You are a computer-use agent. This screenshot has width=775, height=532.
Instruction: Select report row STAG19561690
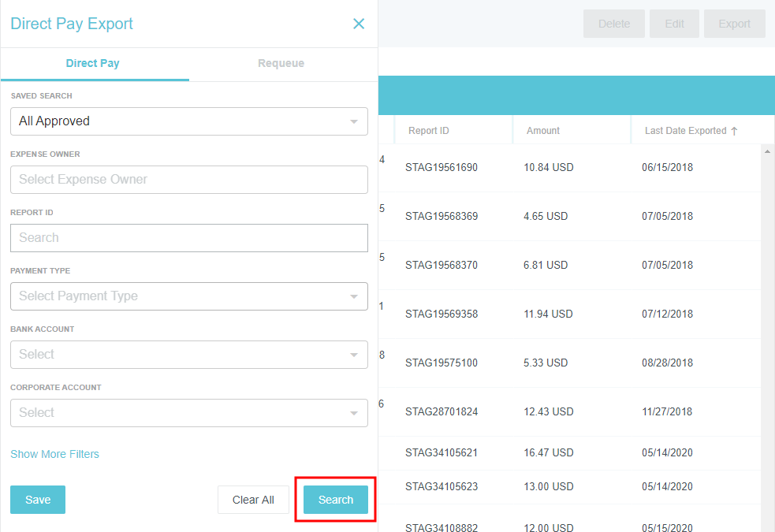442,168
